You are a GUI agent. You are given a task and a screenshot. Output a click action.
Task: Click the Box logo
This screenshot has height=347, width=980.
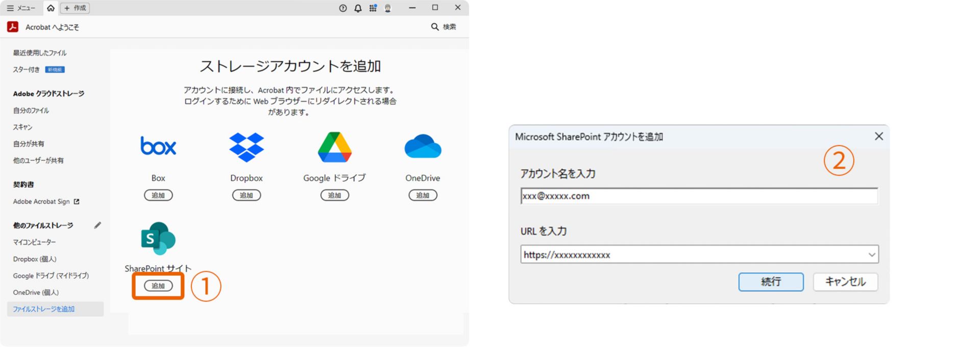tap(158, 146)
